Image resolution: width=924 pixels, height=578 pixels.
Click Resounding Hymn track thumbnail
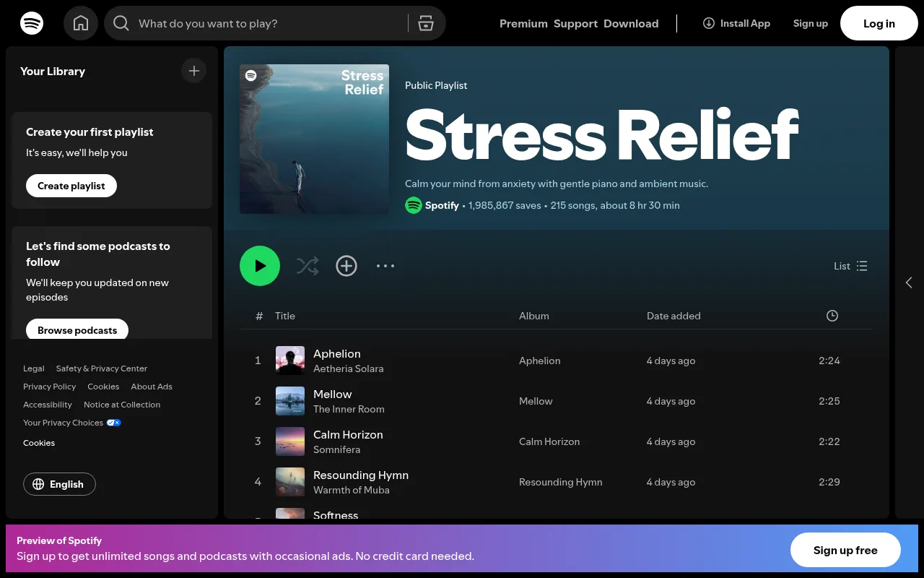point(290,482)
